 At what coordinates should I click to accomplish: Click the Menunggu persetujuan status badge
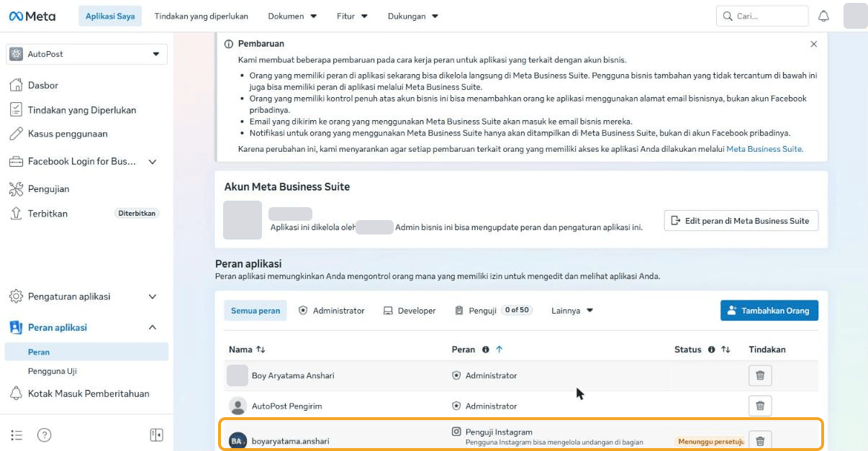click(710, 441)
